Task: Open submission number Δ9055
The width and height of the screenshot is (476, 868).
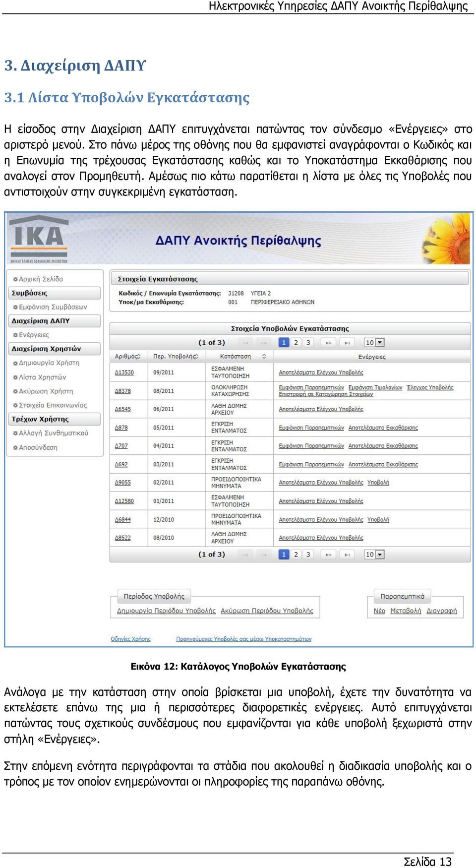Action: click(123, 483)
